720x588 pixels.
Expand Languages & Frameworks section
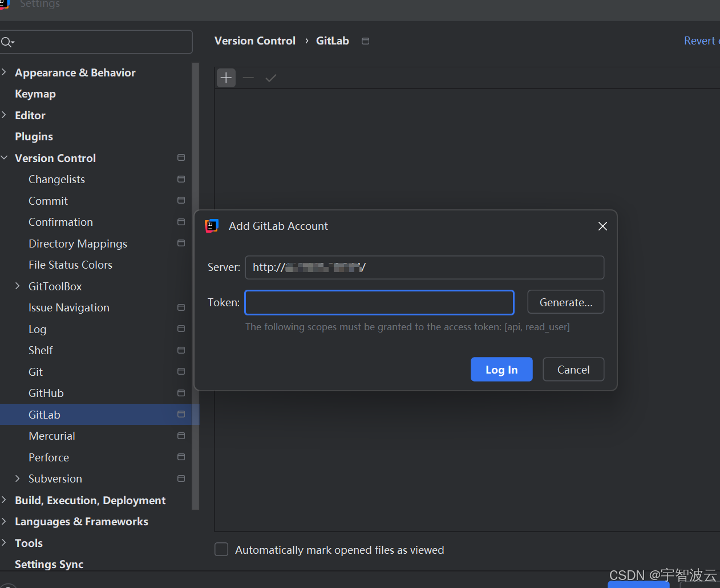[x=4, y=521]
